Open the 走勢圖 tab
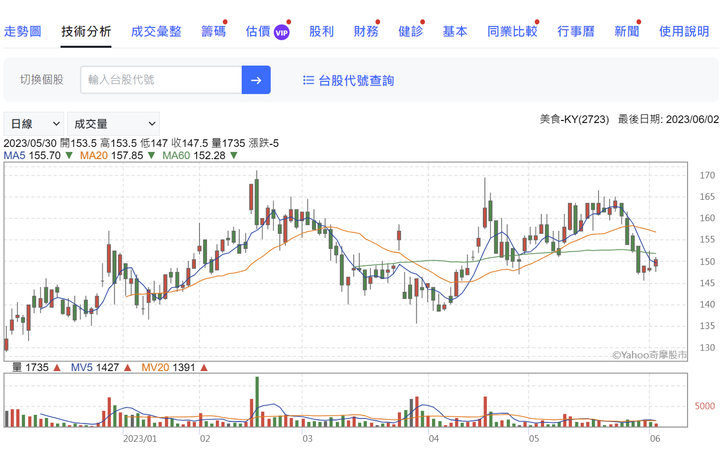The image size is (720, 457). tap(22, 31)
